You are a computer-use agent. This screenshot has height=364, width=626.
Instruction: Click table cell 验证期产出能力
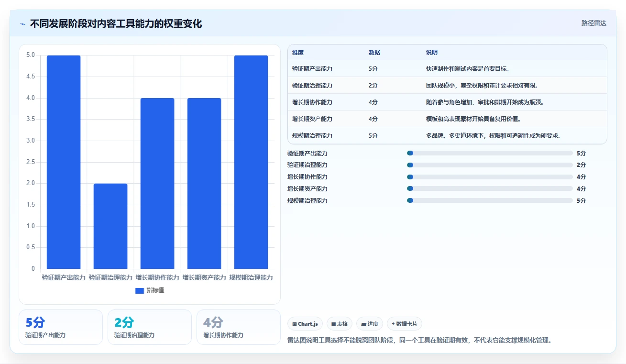point(312,69)
